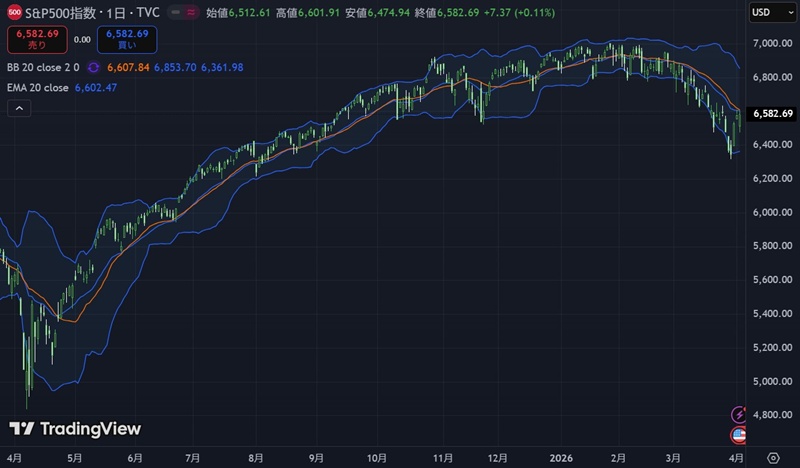This screenshot has width=800, height=468.
Task: Click the S&P500指数 symbol title
Action: [65, 12]
